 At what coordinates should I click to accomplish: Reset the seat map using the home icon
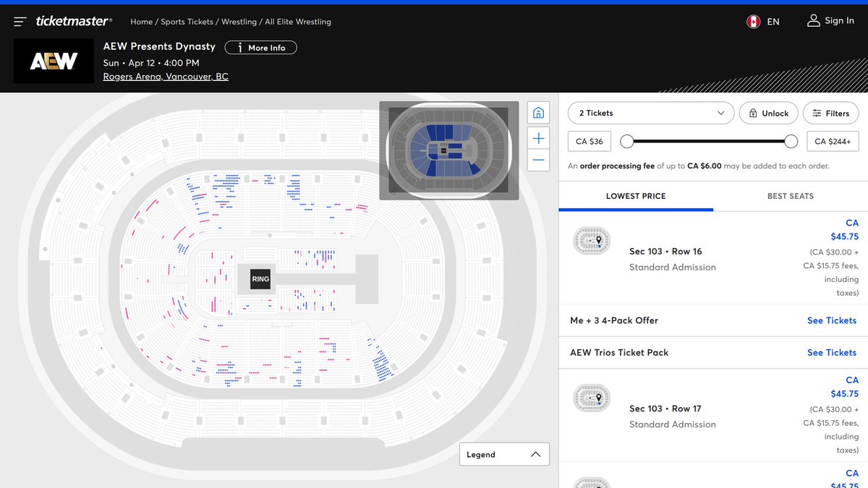click(538, 112)
